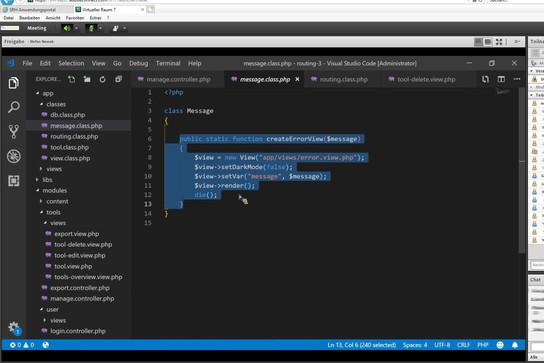Collapse all folders in Explorer
The height and width of the screenshot is (363, 544).
point(118,79)
